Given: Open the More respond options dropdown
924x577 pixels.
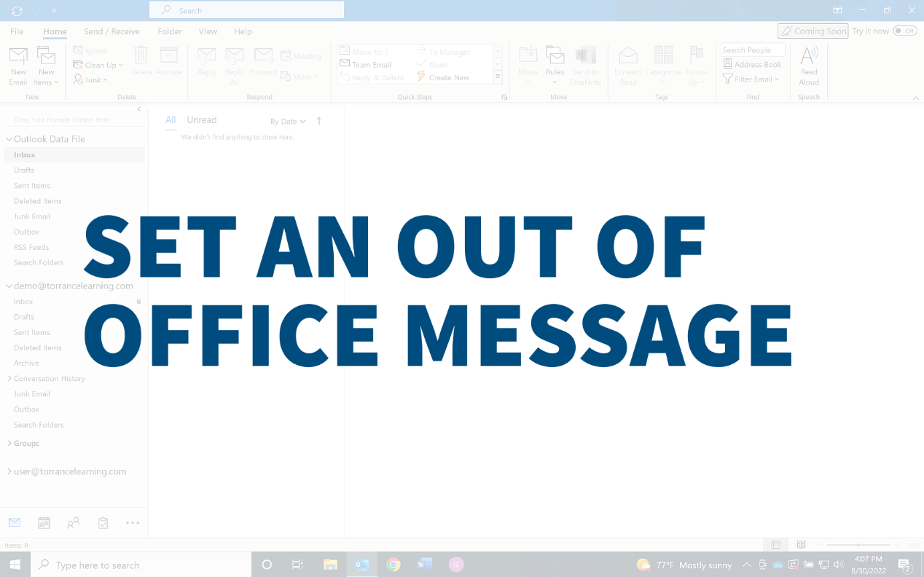Looking at the screenshot, I should [x=301, y=76].
